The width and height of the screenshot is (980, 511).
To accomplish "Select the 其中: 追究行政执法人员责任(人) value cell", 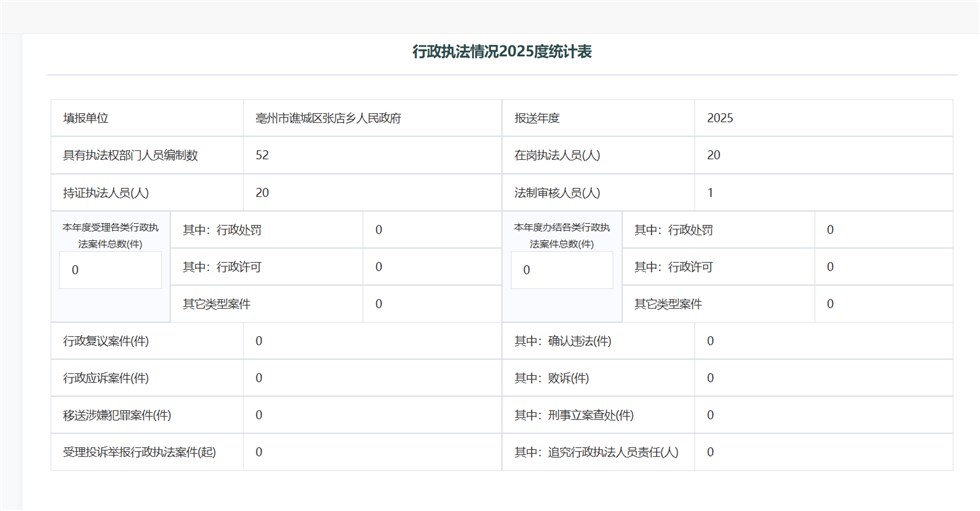I will click(x=823, y=452).
